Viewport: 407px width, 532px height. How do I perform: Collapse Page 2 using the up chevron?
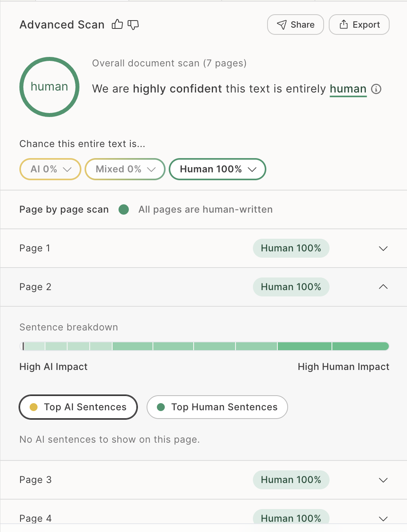tap(383, 287)
